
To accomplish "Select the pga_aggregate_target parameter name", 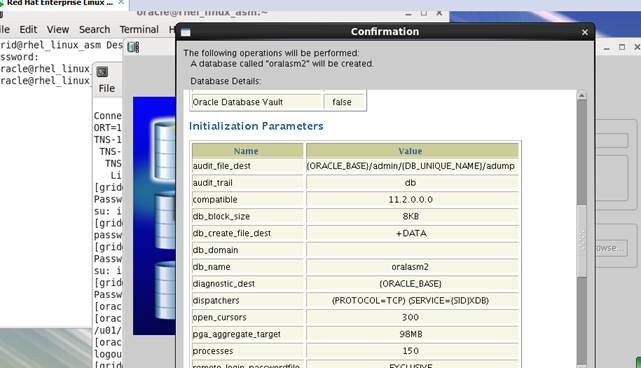I will coord(237,334).
